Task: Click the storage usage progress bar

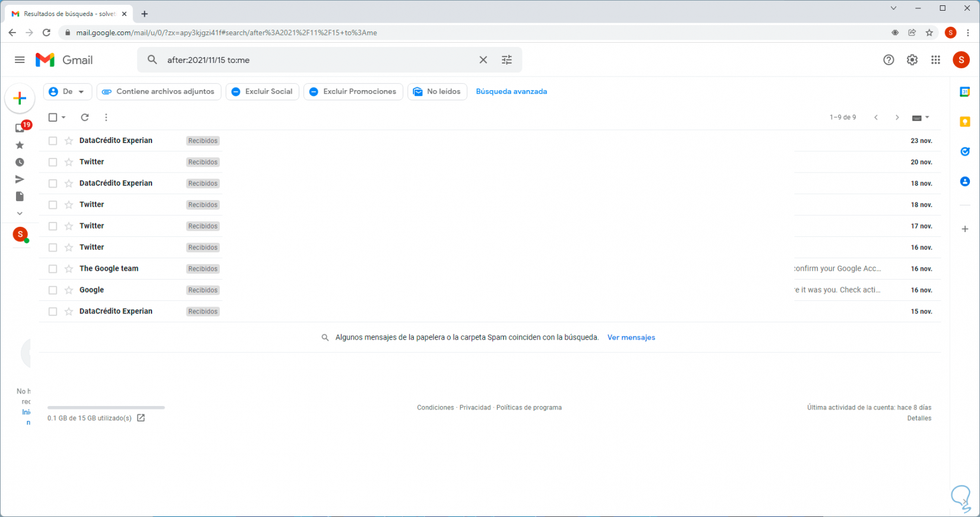Action: (106, 408)
